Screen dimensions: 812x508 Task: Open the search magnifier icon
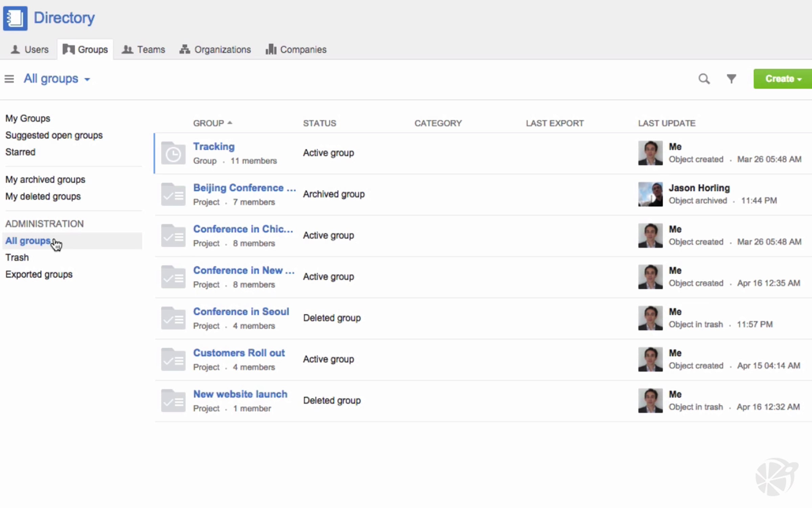[x=704, y=79]
